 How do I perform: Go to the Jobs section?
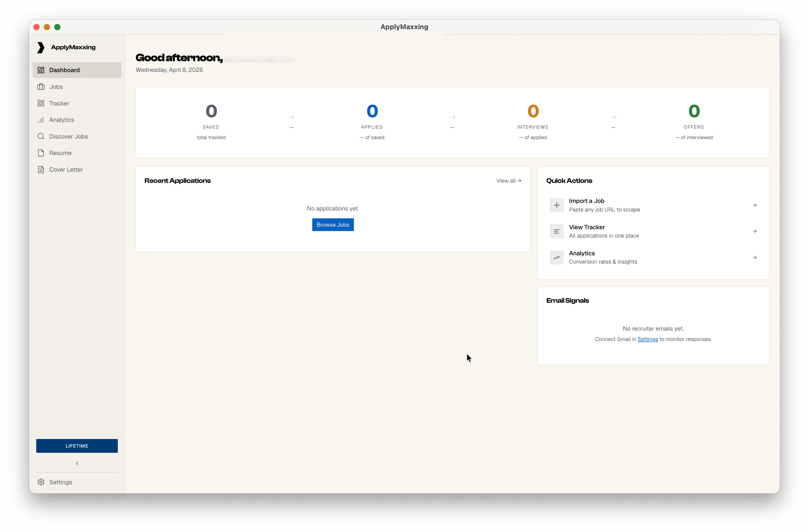[77, 87]
